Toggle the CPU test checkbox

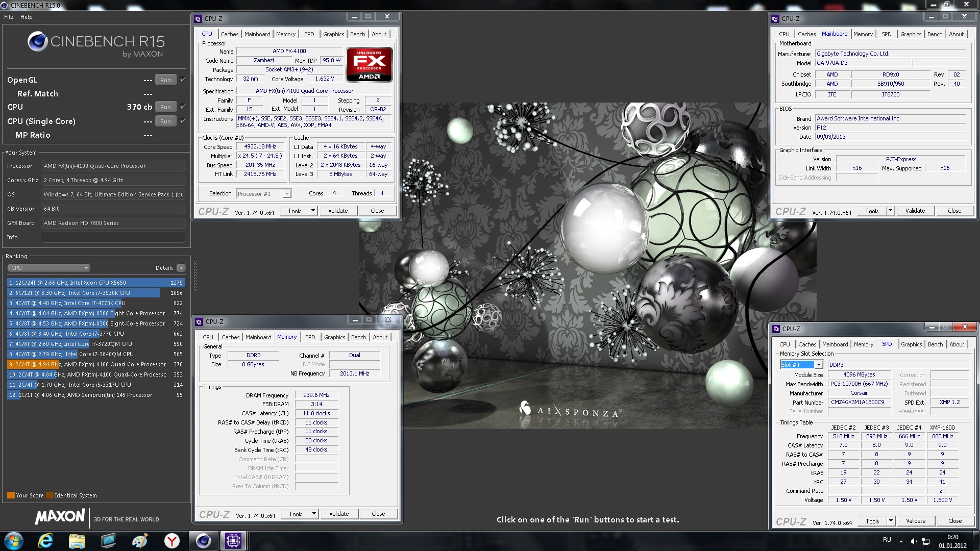click(183, 107)
